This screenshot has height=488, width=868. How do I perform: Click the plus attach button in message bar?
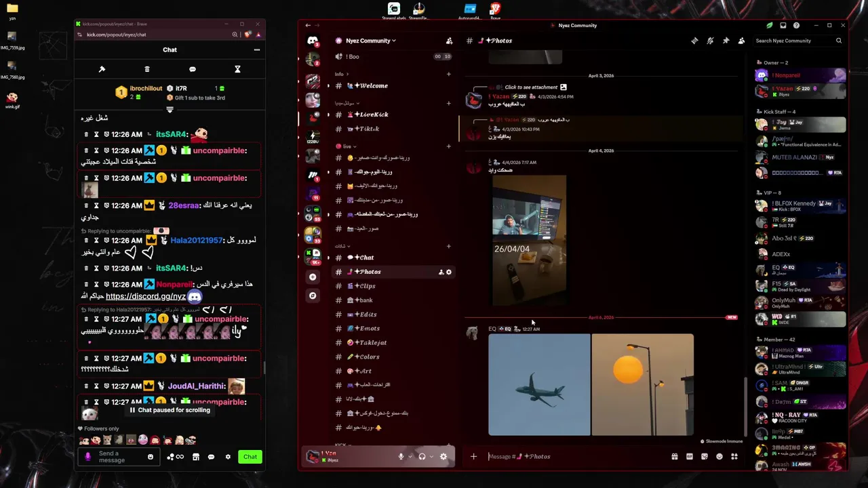click(473, 456)
